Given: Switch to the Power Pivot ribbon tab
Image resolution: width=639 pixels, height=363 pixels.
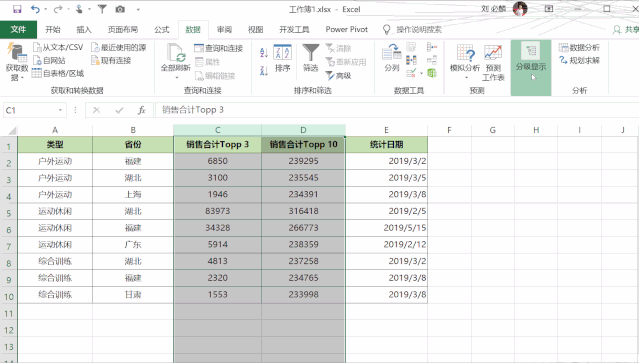Looking at the screenshot, I should (x=346, y=29).
